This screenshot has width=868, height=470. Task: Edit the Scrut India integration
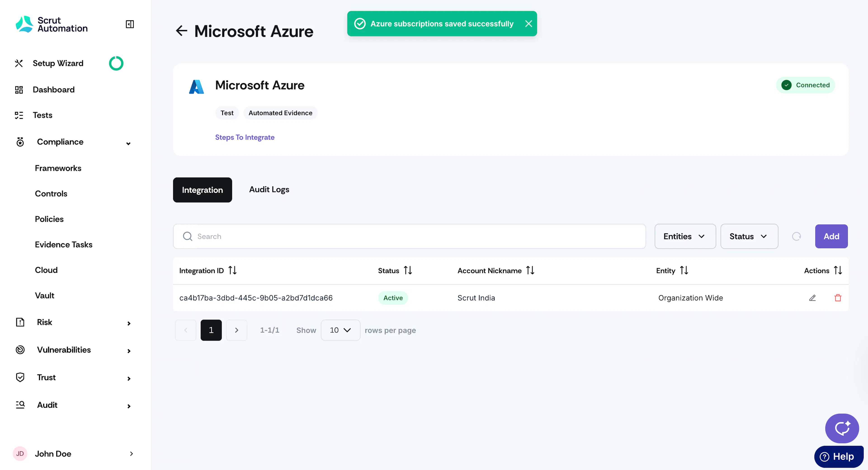pyautogui.click(x=812, y=298)
